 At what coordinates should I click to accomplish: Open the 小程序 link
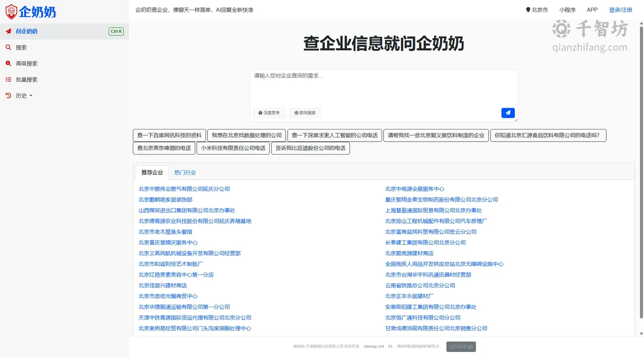point(567,10)
